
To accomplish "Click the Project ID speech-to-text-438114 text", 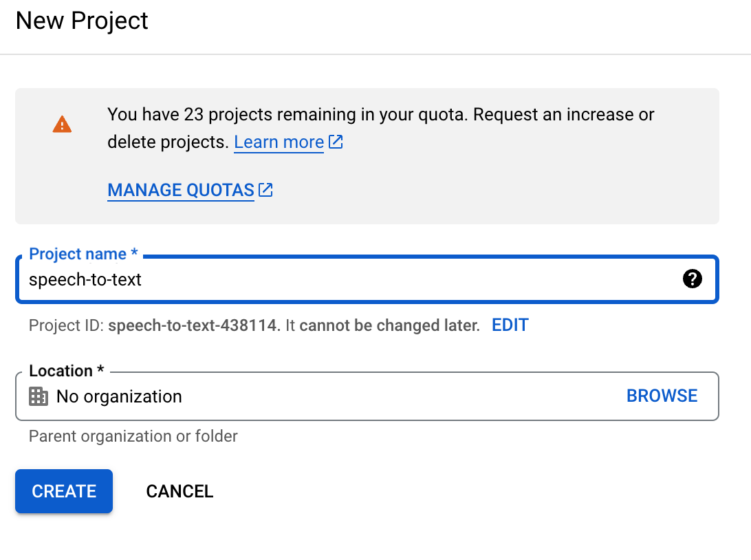I will (194, 325).
